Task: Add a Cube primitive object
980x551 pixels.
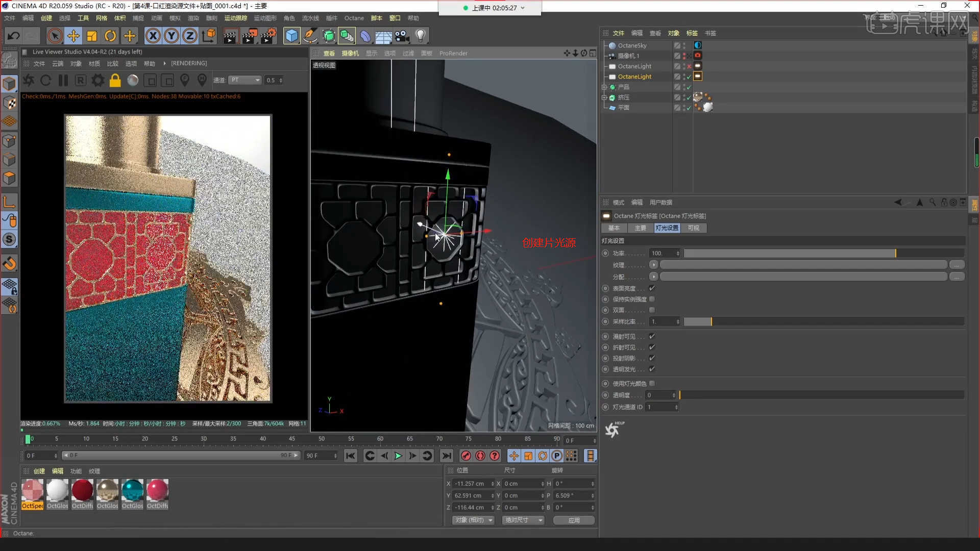Action: [x=291, y=36]
